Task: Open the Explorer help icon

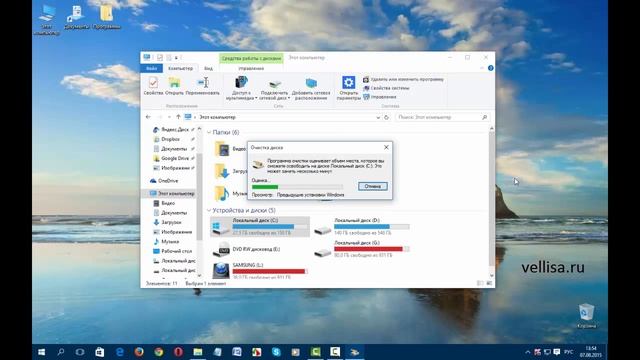Action: point(491,68)
